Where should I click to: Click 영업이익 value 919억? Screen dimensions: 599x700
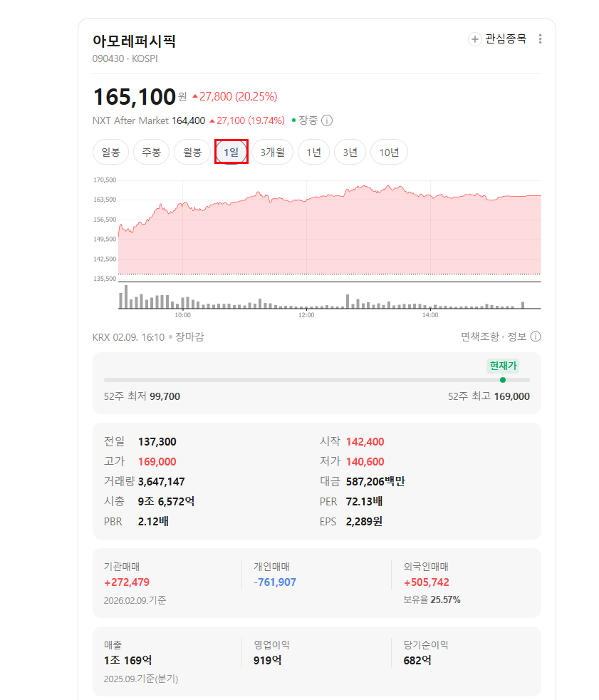tap(267, 661)
